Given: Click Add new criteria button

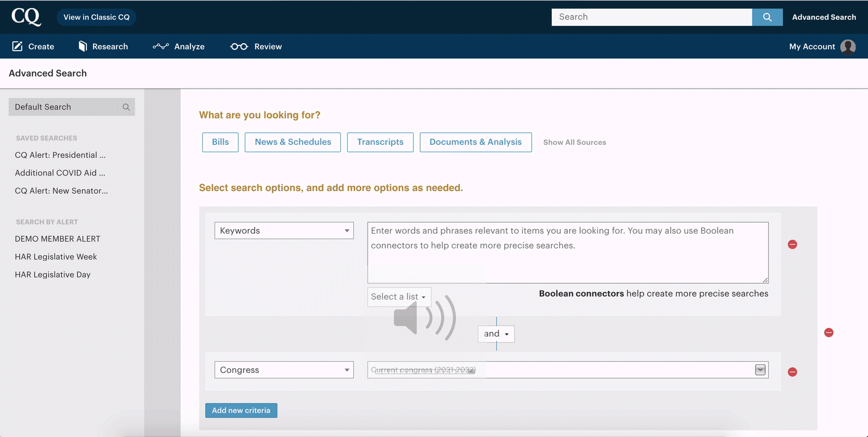Looking at the screenshot, I should point(241,410).
